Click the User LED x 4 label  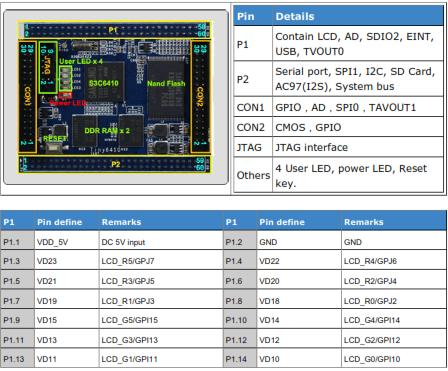click(81, 61)
